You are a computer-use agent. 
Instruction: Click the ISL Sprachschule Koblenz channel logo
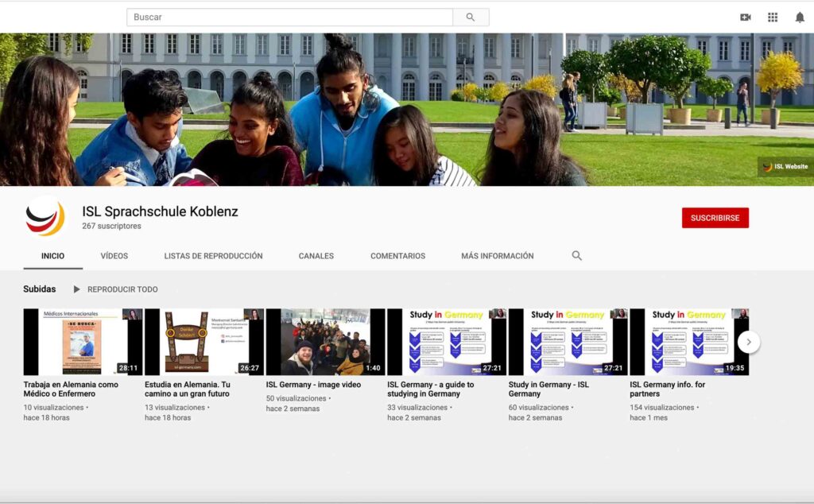tap(45, 218)
